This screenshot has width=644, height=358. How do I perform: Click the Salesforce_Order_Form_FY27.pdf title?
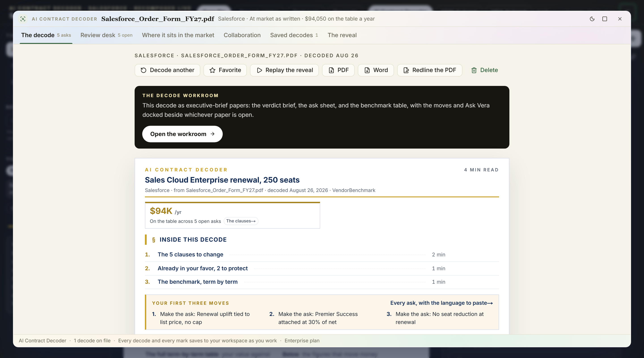pyautogui.click(x=158, y=19)
